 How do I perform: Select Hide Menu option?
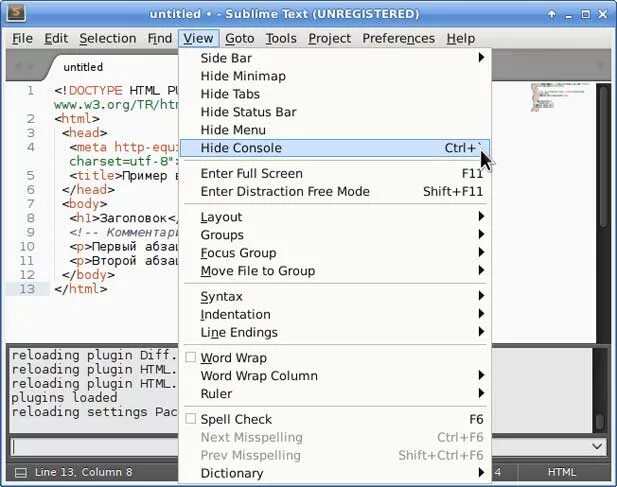[334, 130]
